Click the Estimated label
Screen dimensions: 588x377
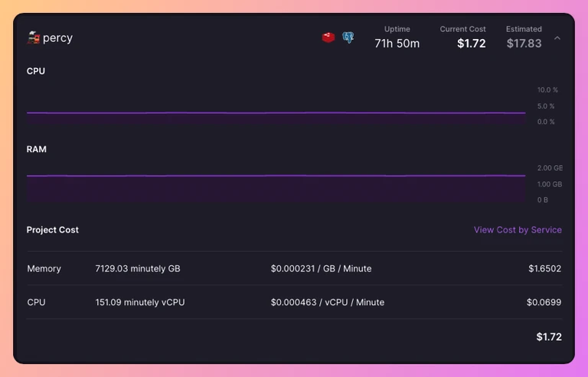click(524, 29)
